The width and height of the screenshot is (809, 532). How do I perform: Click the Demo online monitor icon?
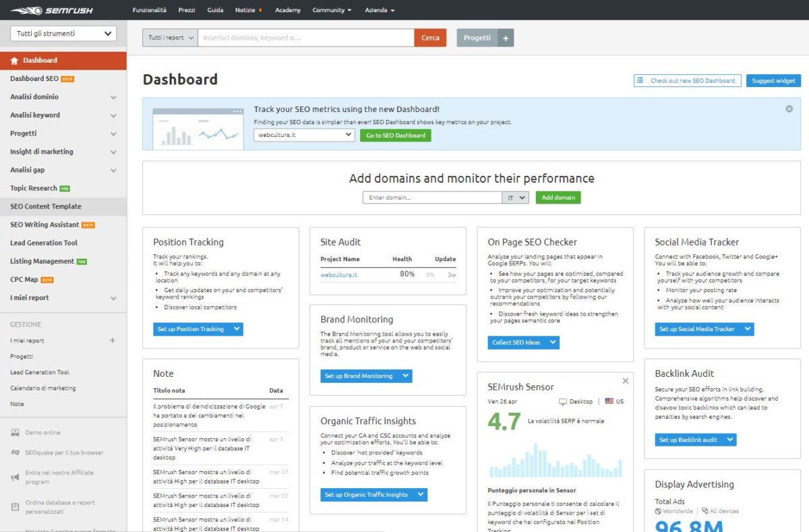15,433
